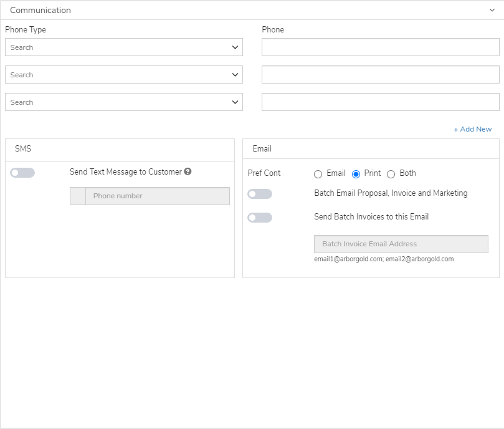
Task: Toggle Batch Email Proposal, Invoice and Marketing
Action: [260, 194]
